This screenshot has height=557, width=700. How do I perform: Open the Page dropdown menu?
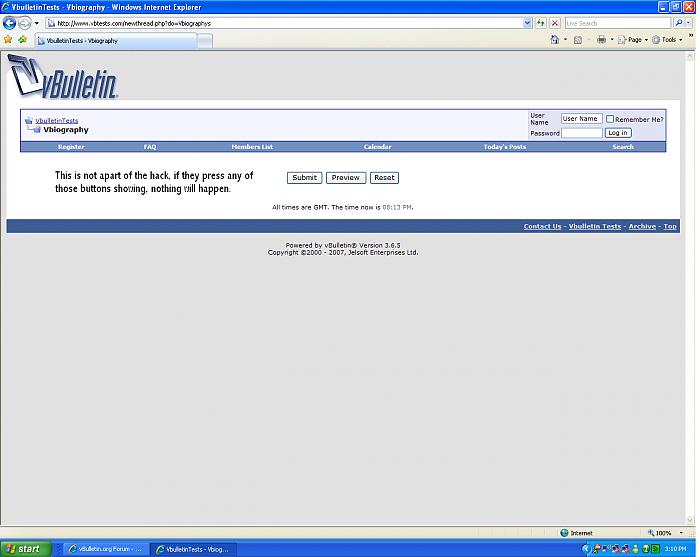[x=634, y=40]
